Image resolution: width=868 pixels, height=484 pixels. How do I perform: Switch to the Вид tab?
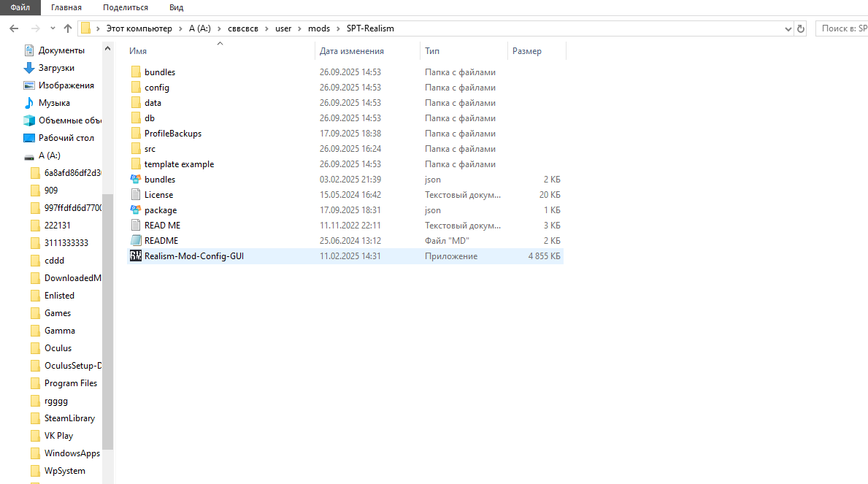tap(176, 7)
